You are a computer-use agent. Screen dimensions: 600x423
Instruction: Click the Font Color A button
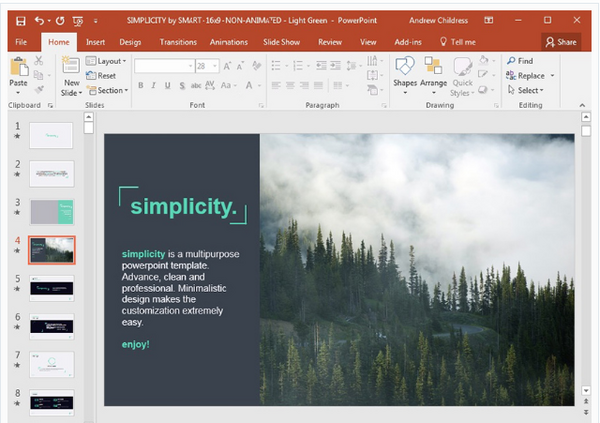click(x=249, y=85)
